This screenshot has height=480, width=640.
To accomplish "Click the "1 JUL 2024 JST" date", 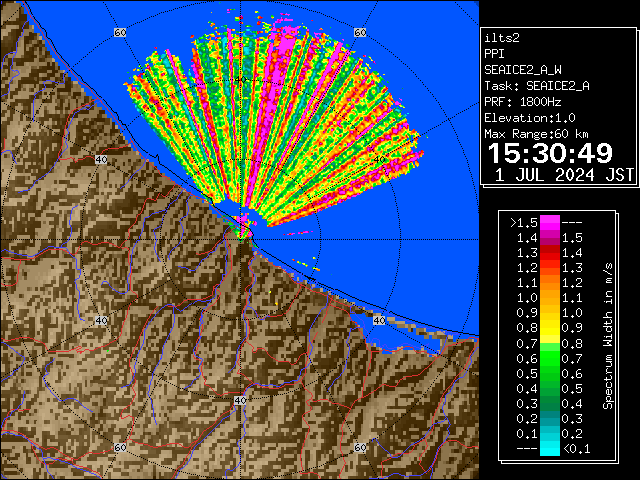I will 564,175.
